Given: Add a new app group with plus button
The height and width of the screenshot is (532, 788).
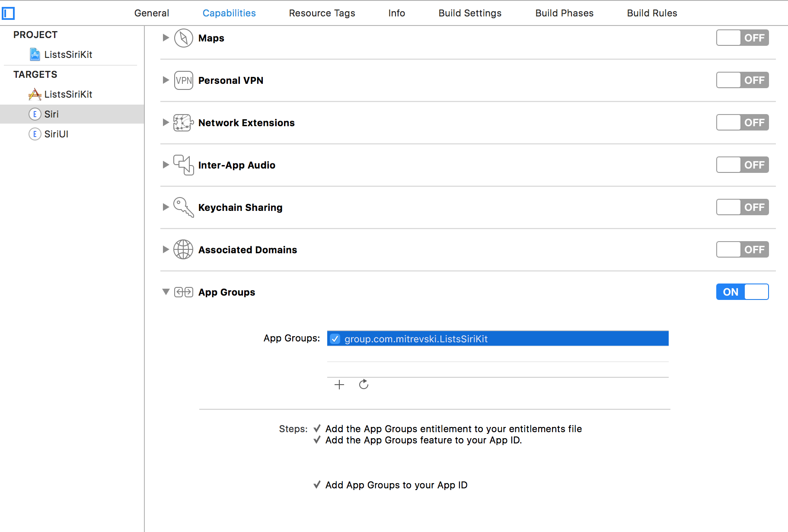Looking at the screenshot, I should (x=339, y=384).
